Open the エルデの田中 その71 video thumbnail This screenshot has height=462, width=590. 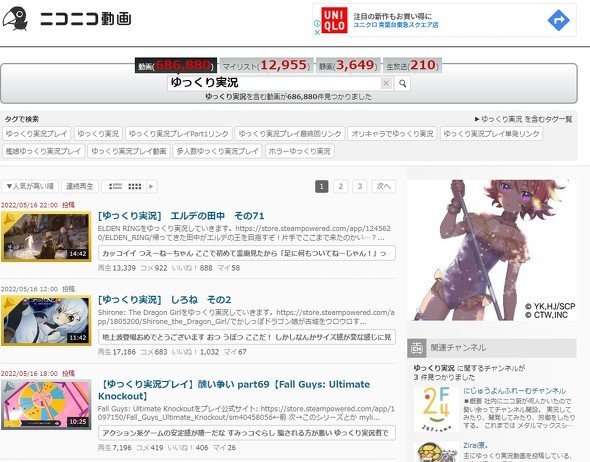click(46, 236)
